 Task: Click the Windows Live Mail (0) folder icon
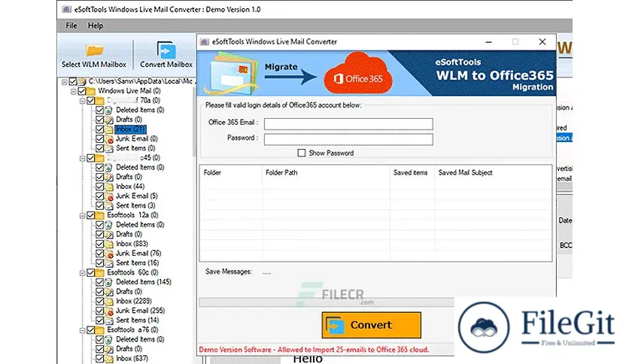[90, 91]
